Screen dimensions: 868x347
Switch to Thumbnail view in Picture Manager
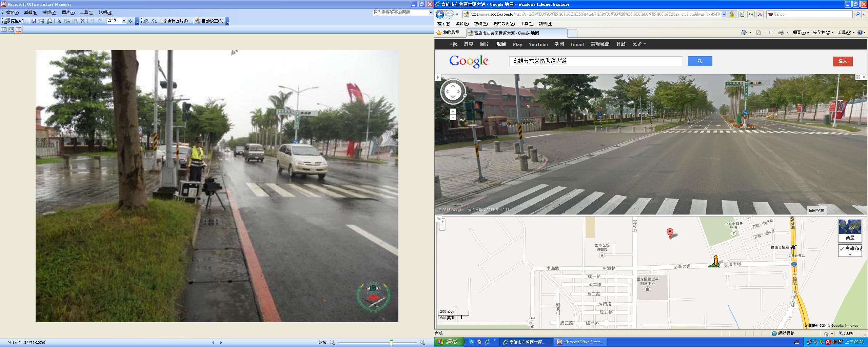point(4,29)
